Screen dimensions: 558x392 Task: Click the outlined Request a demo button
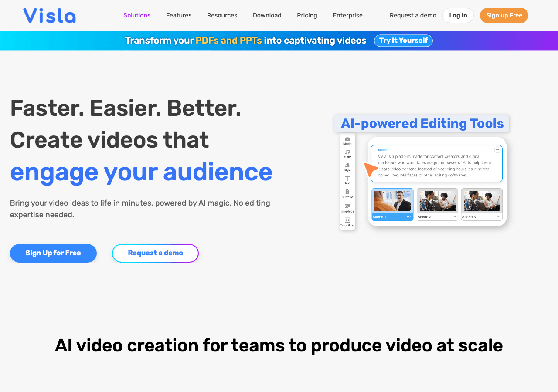click(x=155, y=253)
